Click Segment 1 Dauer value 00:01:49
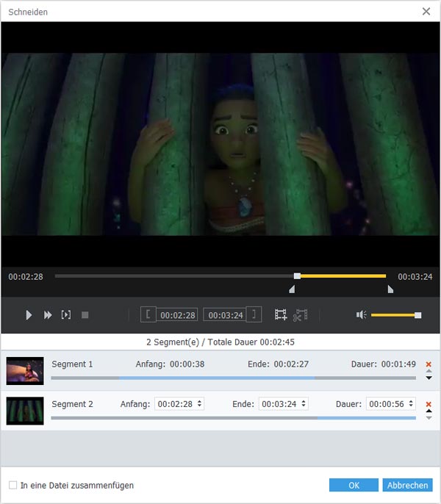 point(398,364)
